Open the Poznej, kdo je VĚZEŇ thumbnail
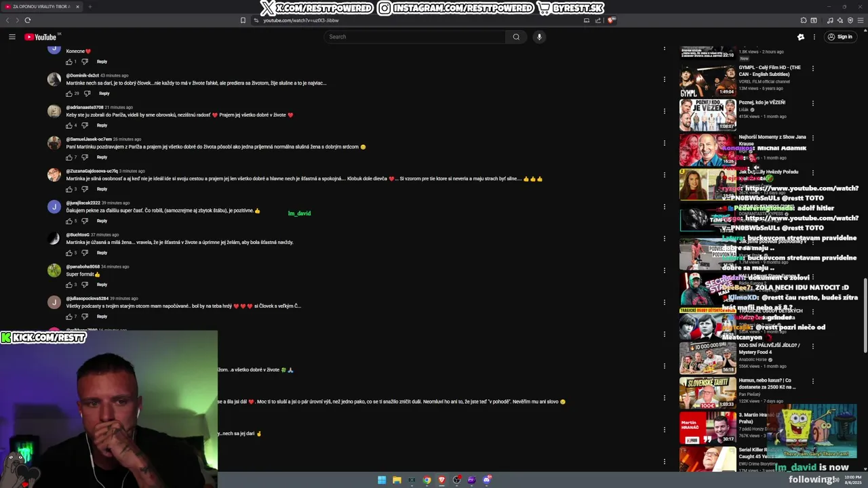 708,115
